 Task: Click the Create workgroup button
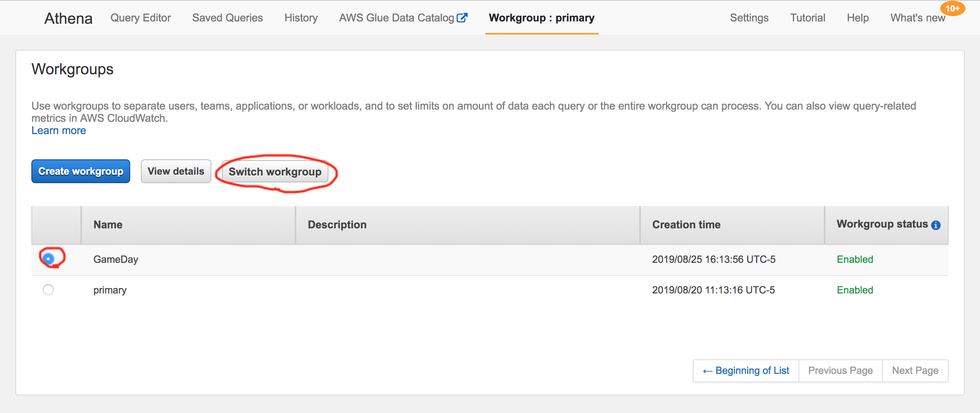coord(81,171)
